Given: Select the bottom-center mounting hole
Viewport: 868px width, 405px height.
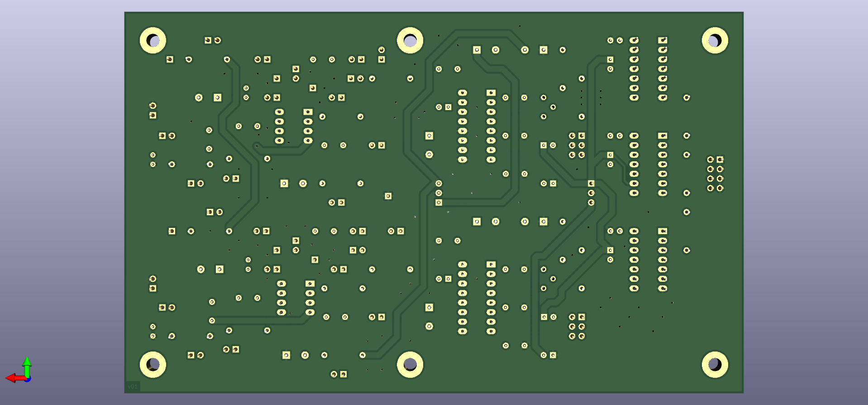Looking at the screenshot, I should click(x=410, y=364).
